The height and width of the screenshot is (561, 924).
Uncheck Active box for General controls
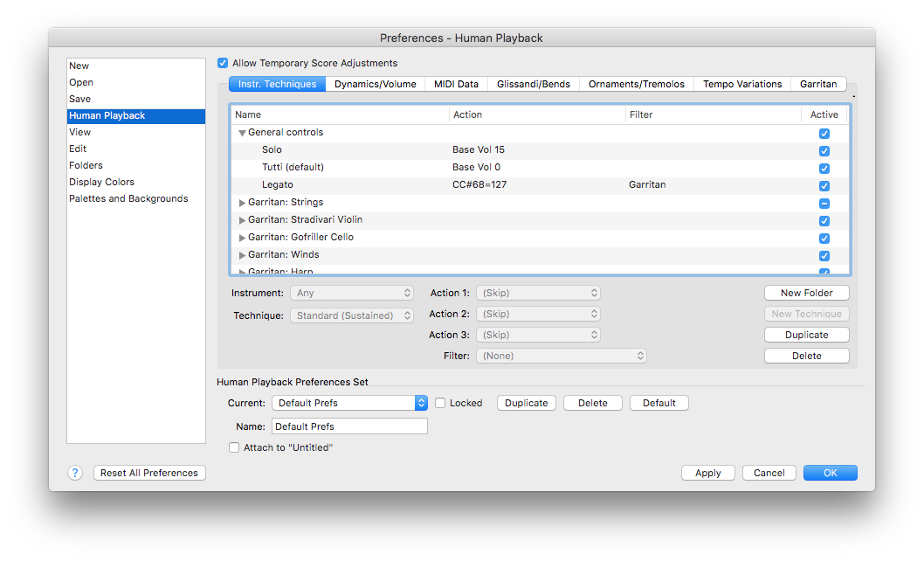(824, 134)
